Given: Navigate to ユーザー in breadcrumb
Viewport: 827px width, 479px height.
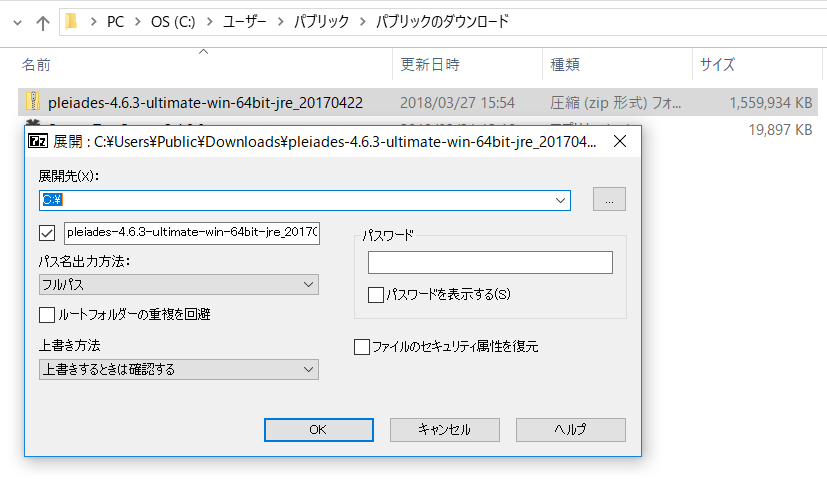Looking at the screenshot, I should (245, 22).
